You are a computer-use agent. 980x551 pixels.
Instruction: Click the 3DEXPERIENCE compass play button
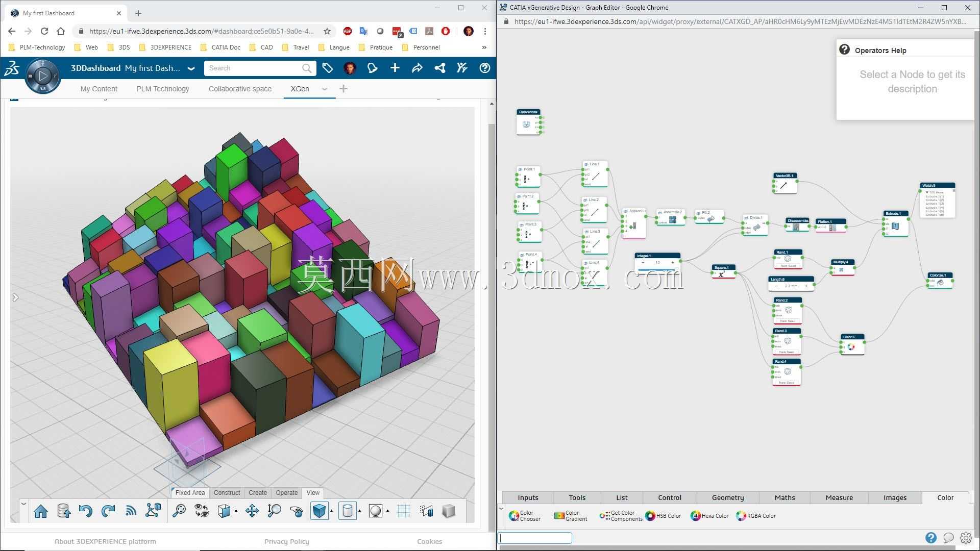43,76
